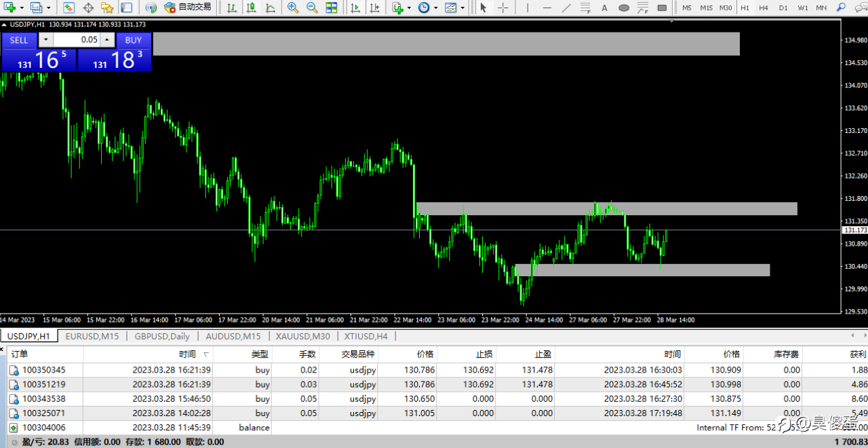This screenshot has height=448, width=868.
Task: Select the text label tool
Action: [604, 7]
